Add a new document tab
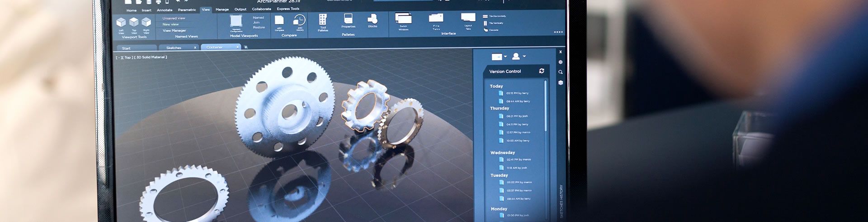Viewport: 868px width, 222px height. tap(246, 47)
